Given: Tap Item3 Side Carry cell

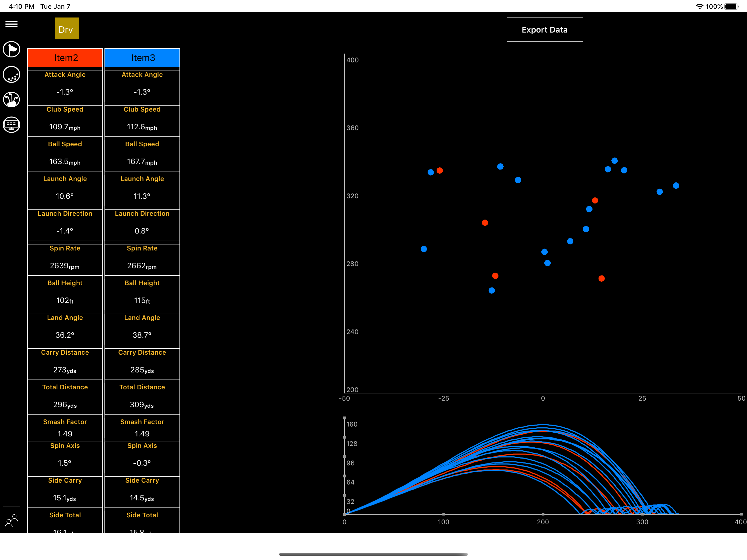Looking at the screenshot, I should click(x=142, y=491).
